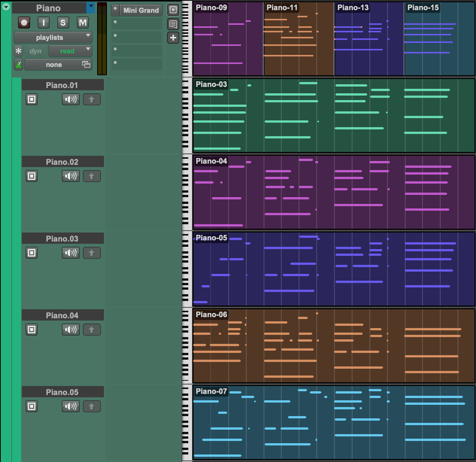The image size is (476, 462).
Task: Arm record on the Piano track
Action: [24, 23]
